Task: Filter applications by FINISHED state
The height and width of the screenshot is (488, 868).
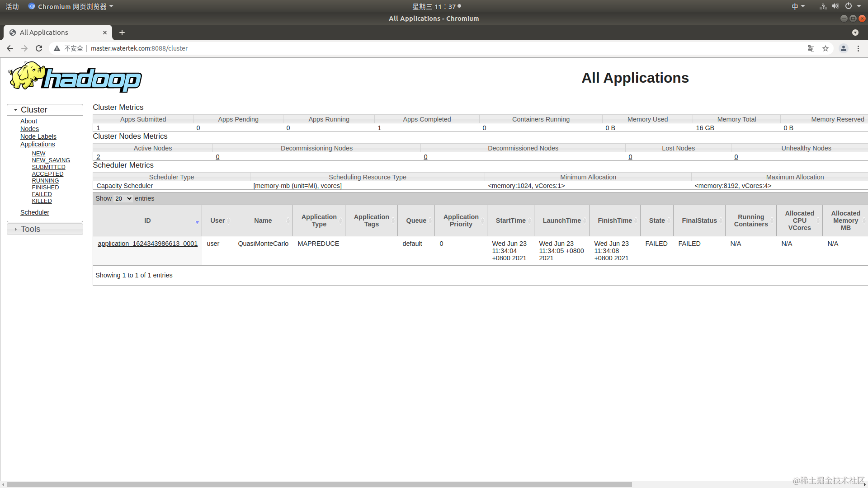Action: (x=45, y=188)
